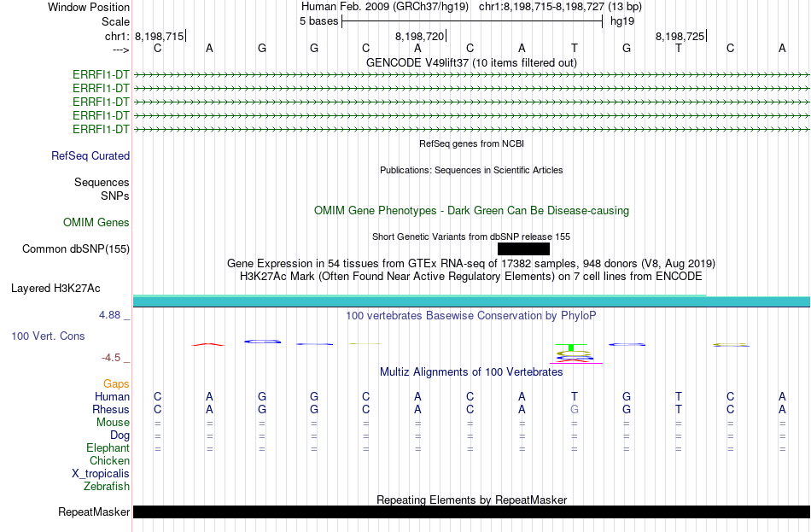Click the -4.5 lower PhyloP scale value
The image size is (811, 532).
coord(111,358)
